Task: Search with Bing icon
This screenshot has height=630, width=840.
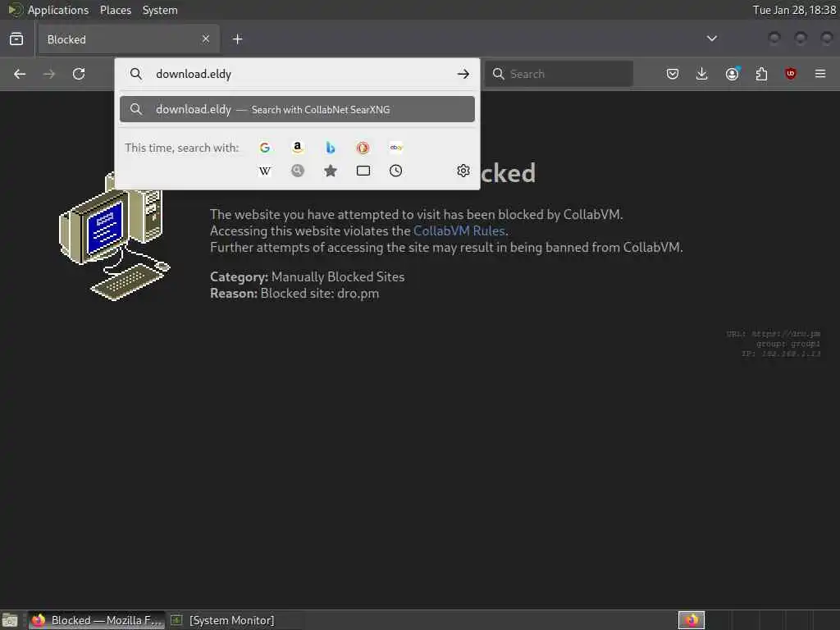Action: (331, 148)
